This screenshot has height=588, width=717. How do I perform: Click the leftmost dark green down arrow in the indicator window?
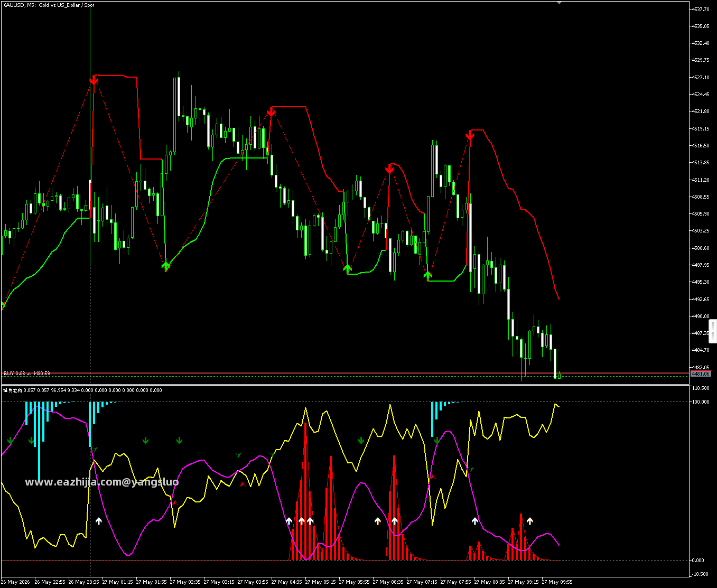point(10,440)
